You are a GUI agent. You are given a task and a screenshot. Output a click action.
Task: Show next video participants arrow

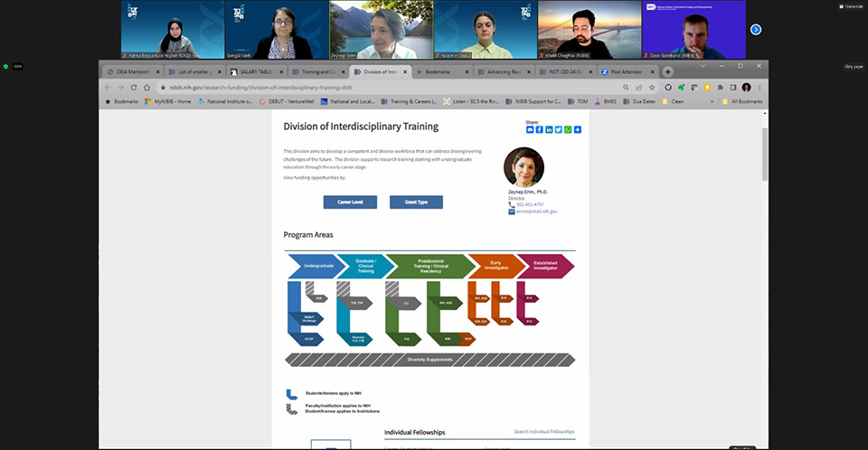(756, 29)
